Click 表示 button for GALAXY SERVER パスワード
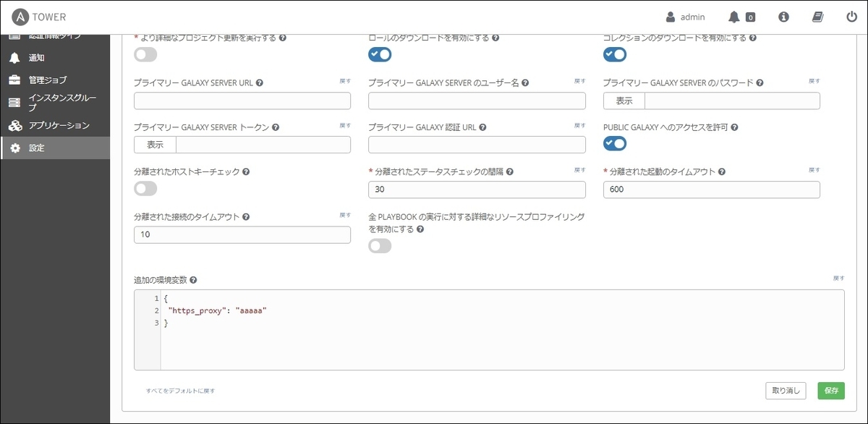868x424 pixels. 624,101
